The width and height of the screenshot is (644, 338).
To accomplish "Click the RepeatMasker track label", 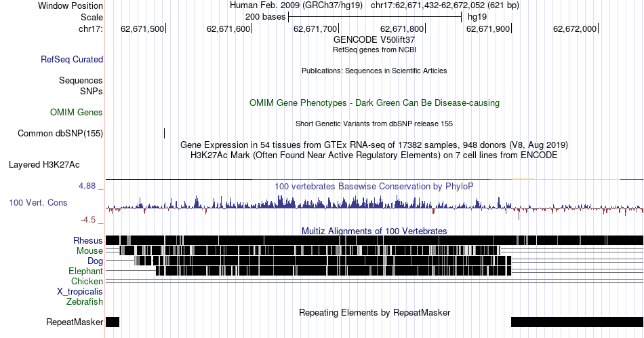I will coord(75,322).
